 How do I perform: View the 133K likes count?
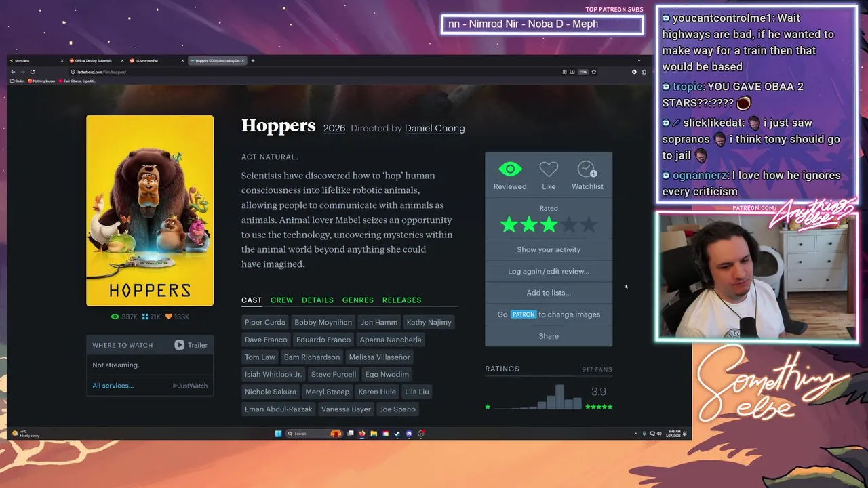(x=177, y=317)
